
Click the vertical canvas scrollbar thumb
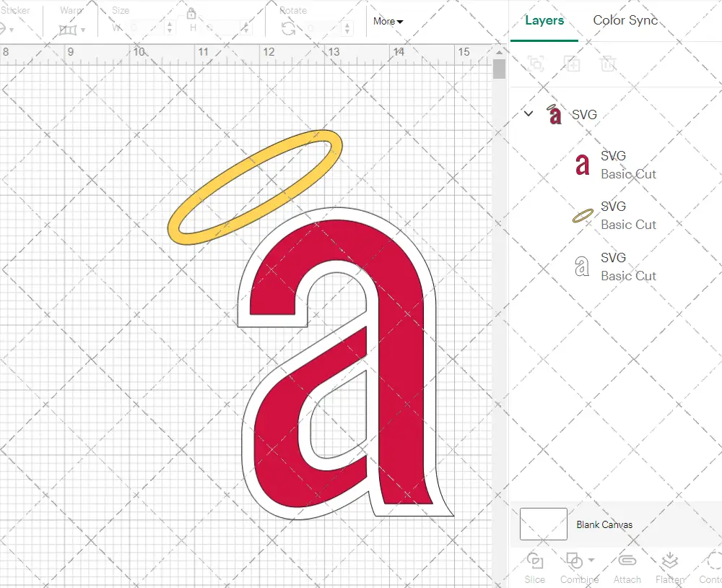point(499,69)
